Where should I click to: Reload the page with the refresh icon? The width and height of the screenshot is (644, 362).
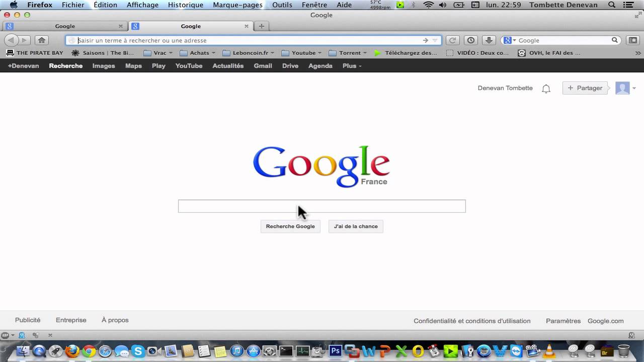[452, 40]
